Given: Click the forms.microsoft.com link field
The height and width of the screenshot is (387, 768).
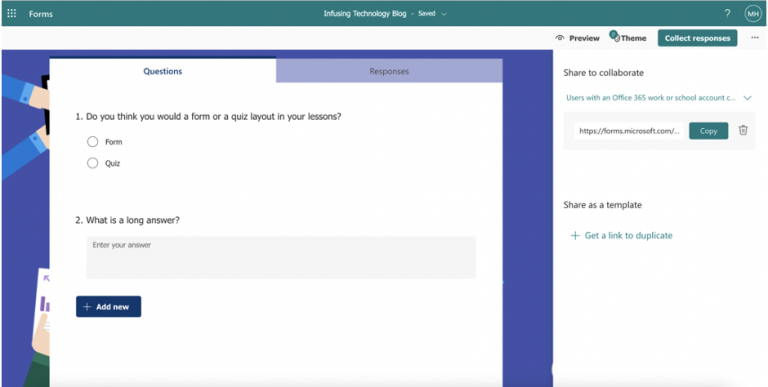Looking at the screenshot, I should 629,131.
